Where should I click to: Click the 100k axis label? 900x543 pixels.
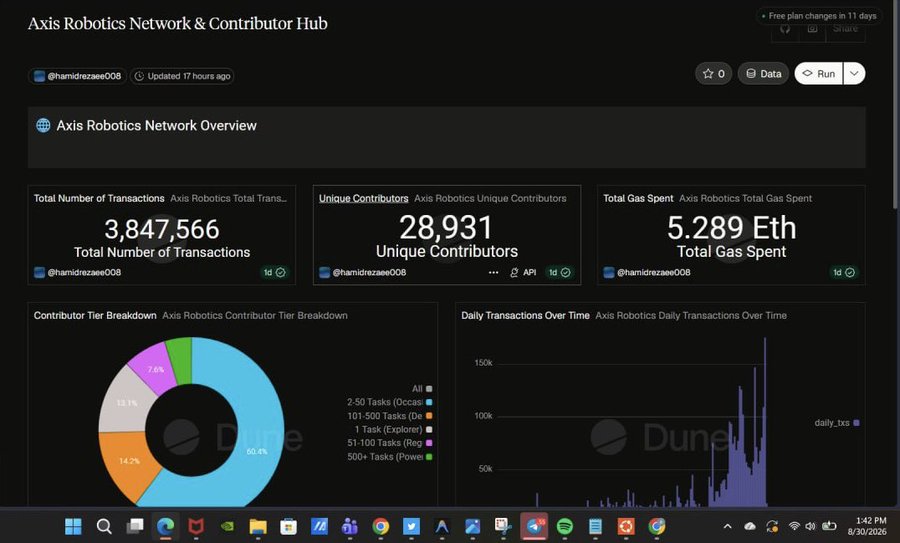coord(483,416)
